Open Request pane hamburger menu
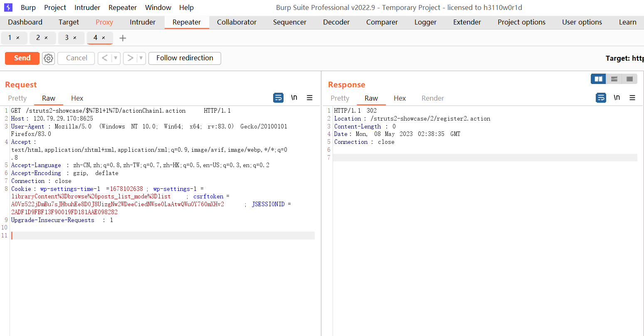644x336 pixels. tap(310, 98)
